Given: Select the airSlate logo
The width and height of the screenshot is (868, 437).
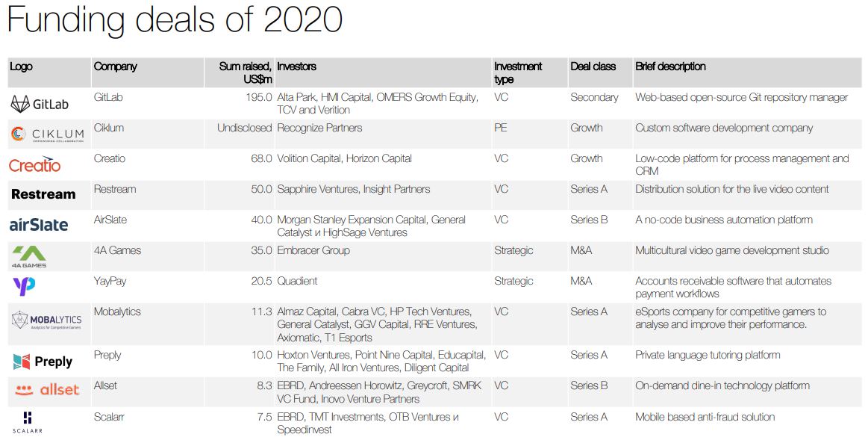Looking at the screenshot, I should pyautogui.click(x=39, y=225).
